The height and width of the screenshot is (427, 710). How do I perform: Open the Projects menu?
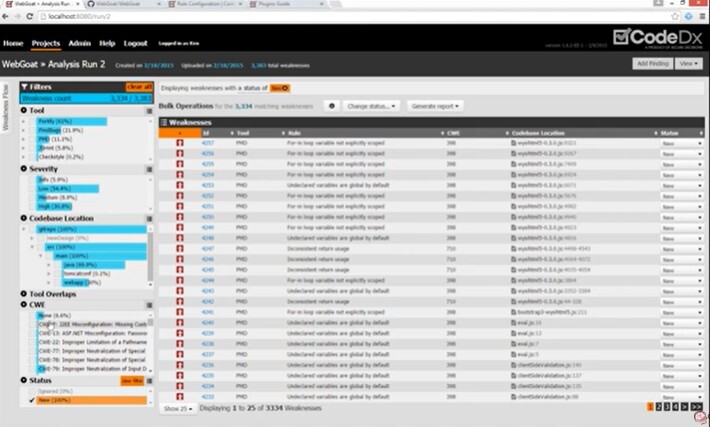(46, 44)
